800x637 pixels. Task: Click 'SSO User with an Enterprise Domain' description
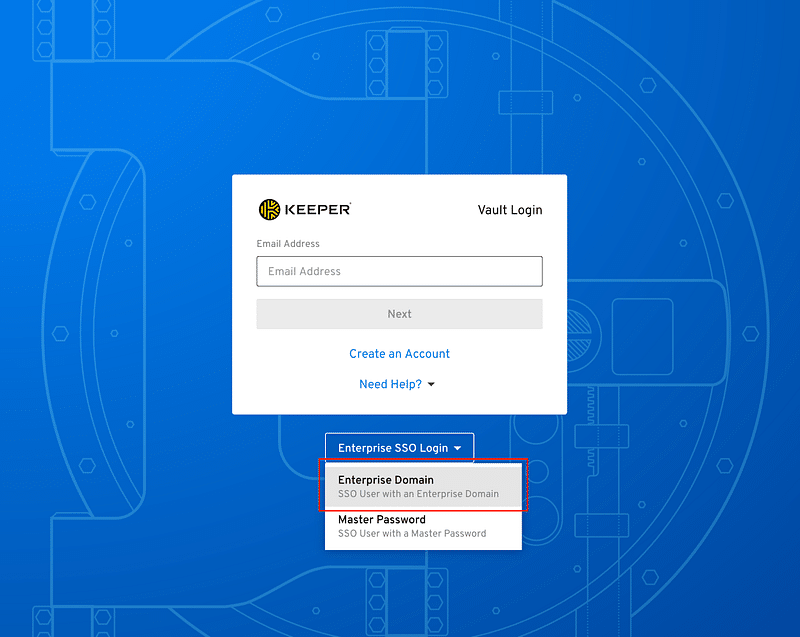click(x=418, y=494)
